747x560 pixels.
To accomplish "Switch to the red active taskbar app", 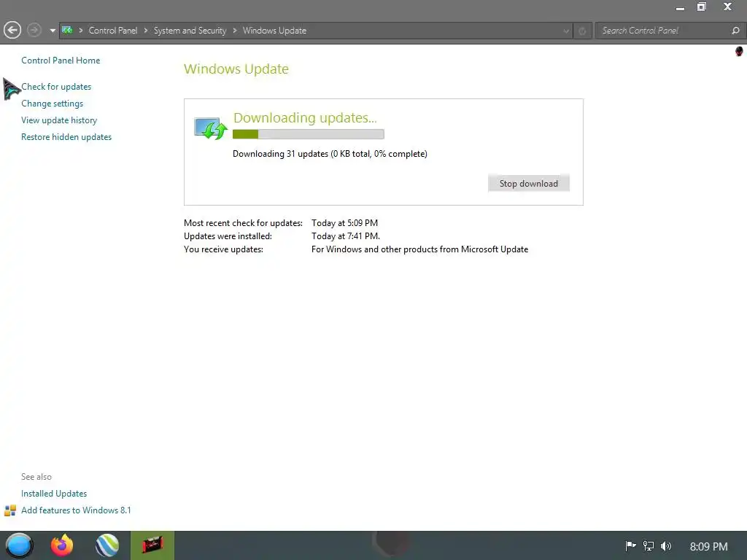I will [152, 545].
